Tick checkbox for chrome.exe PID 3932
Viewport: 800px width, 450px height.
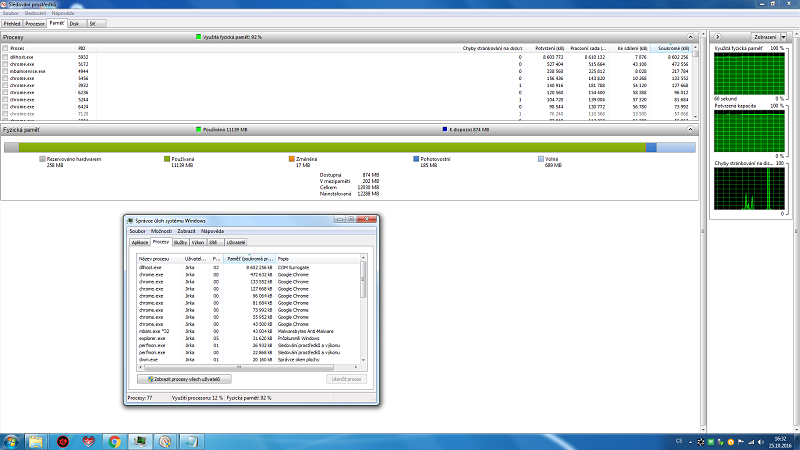point(5,86)
